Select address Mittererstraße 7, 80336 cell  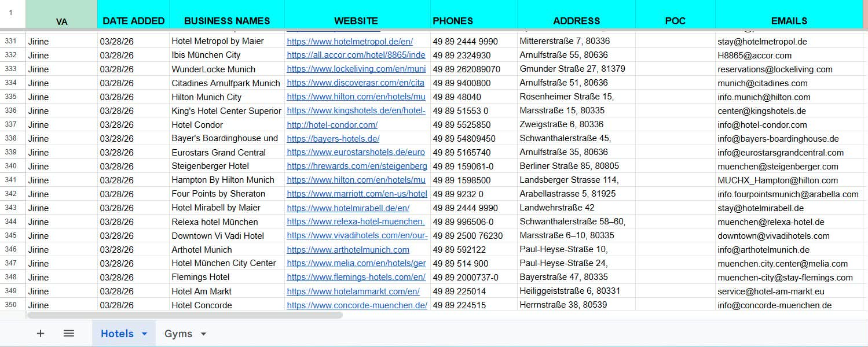pos(577,41)
